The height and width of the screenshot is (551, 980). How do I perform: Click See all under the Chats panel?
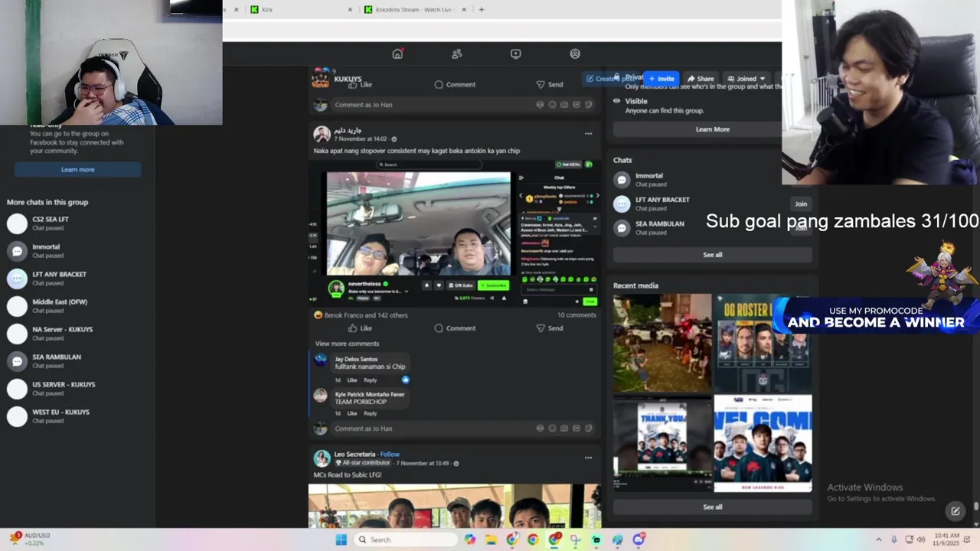713,255
